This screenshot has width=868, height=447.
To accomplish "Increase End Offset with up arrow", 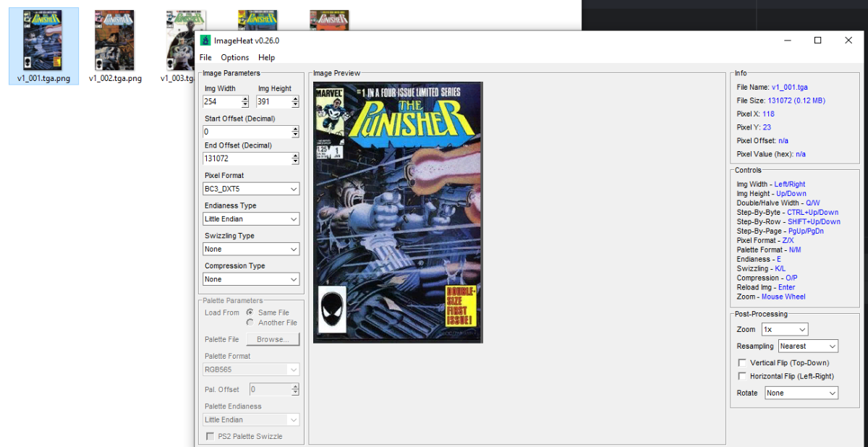I will (x=295, y=156).
